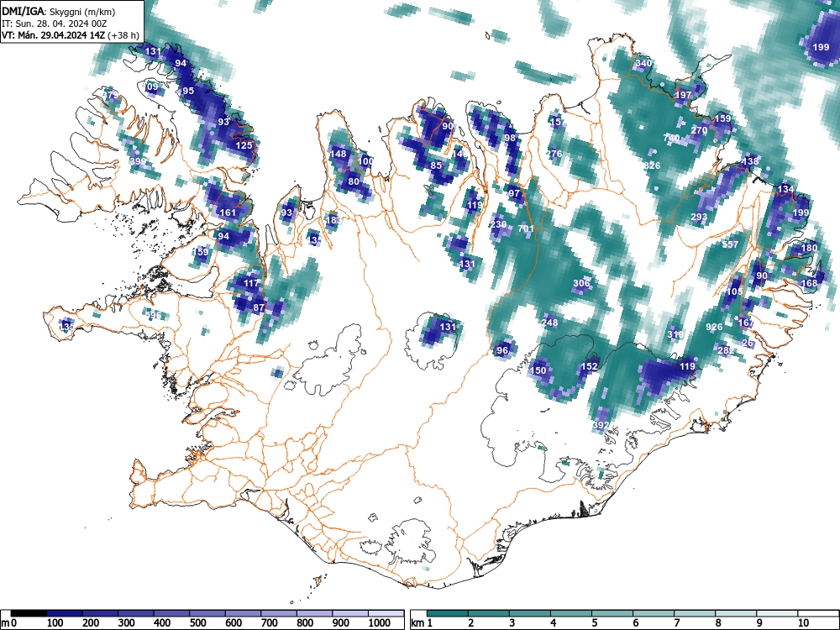The image size is (840, 630).
Task: Click the 109 visibility value
Action: pos(151,87)
